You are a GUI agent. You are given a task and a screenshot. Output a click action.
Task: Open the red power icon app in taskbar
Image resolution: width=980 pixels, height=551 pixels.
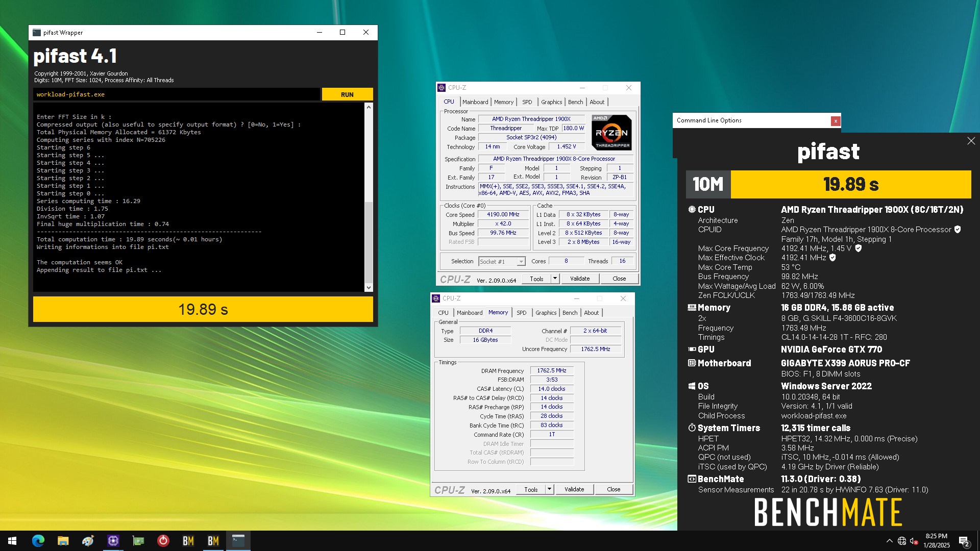(163, 541)
